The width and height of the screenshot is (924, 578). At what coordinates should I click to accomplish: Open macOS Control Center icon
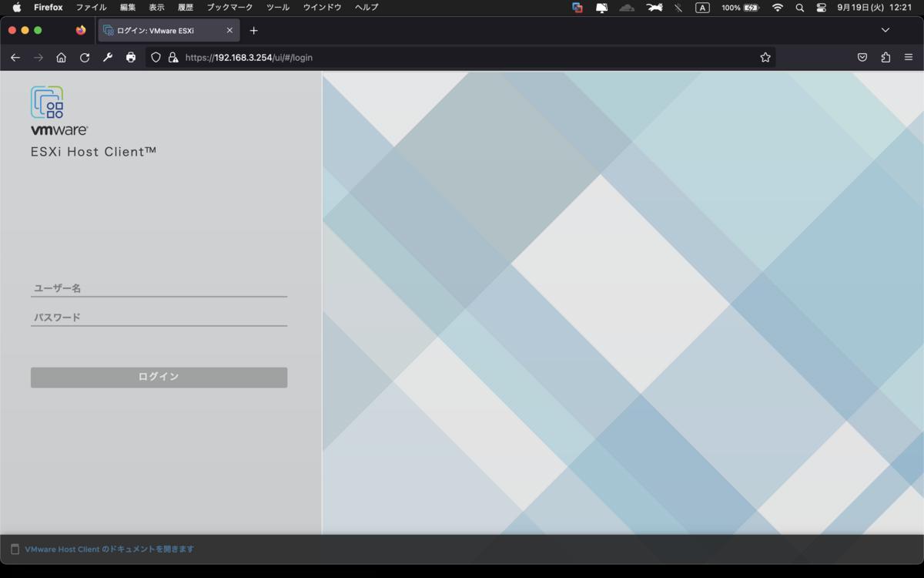[821, 8]
